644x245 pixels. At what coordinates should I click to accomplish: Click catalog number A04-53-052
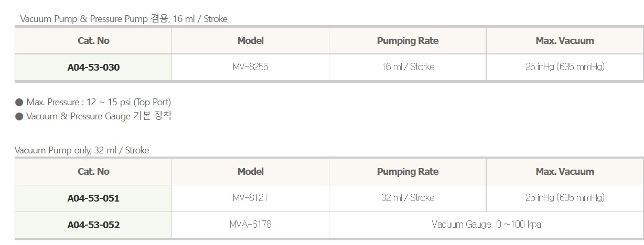click(x=93, y=225)
